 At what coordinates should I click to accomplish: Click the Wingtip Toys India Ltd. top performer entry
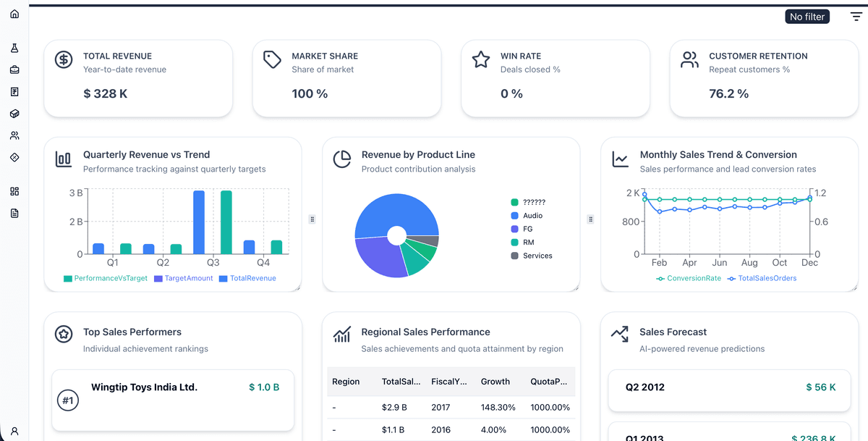[x=172, y=400]
